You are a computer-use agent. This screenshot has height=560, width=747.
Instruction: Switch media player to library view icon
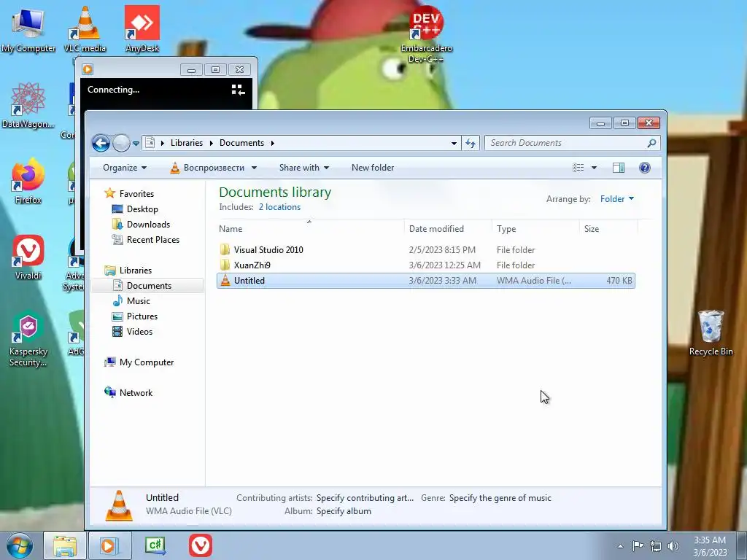pyautogui.click(x=238, y=90)
